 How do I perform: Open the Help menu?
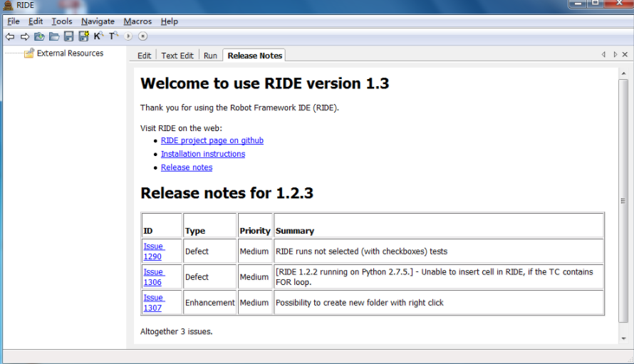tap(169, 21)
